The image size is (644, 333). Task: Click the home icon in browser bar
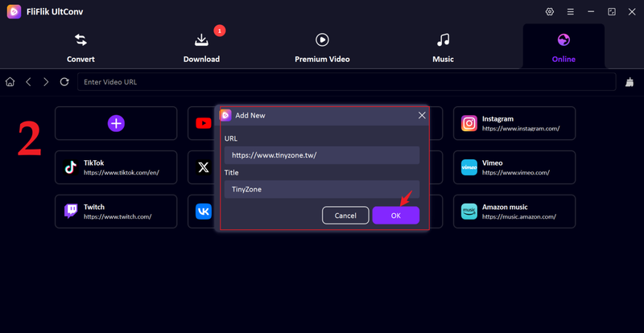[x=10, y=82]
